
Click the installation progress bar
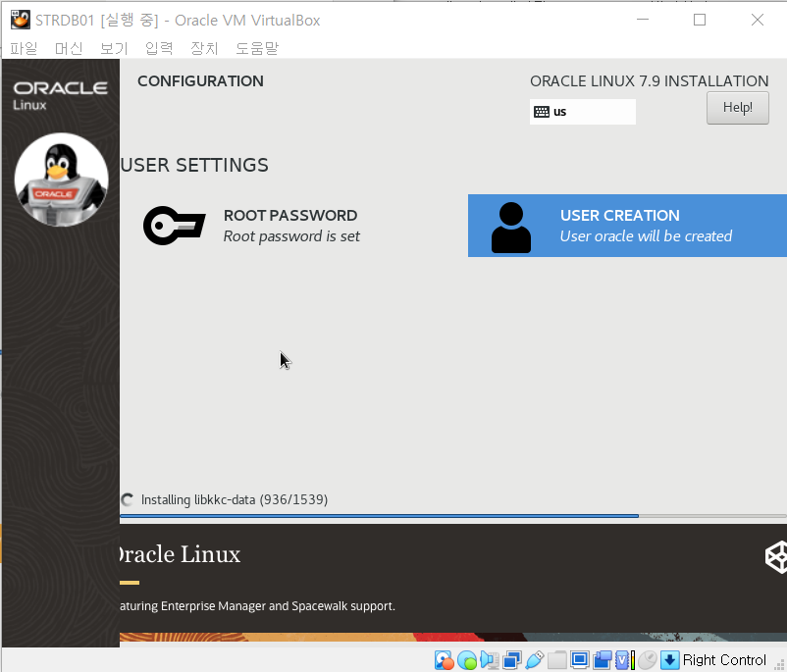point(453,515)
